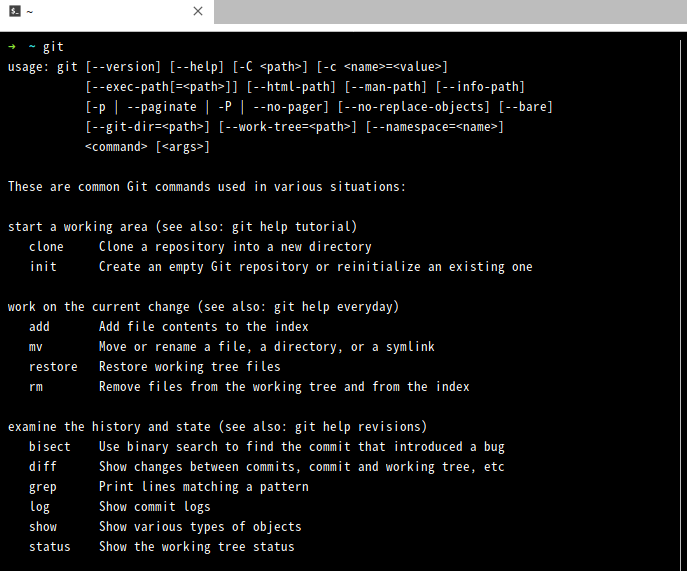The width and height of the screenshot is (687, 571).
Task: Click 'Create an empty Git repository' description
Action: [315, 267]
